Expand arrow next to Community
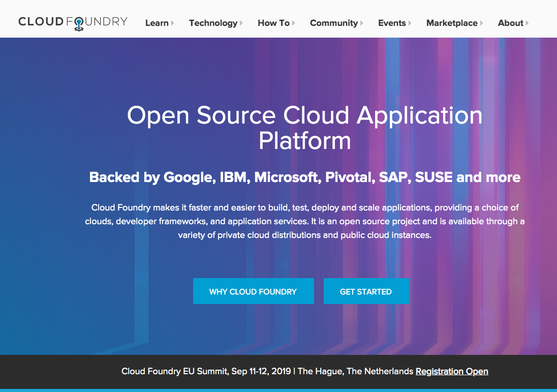This screenshot has width=557, height=392. 362,23
